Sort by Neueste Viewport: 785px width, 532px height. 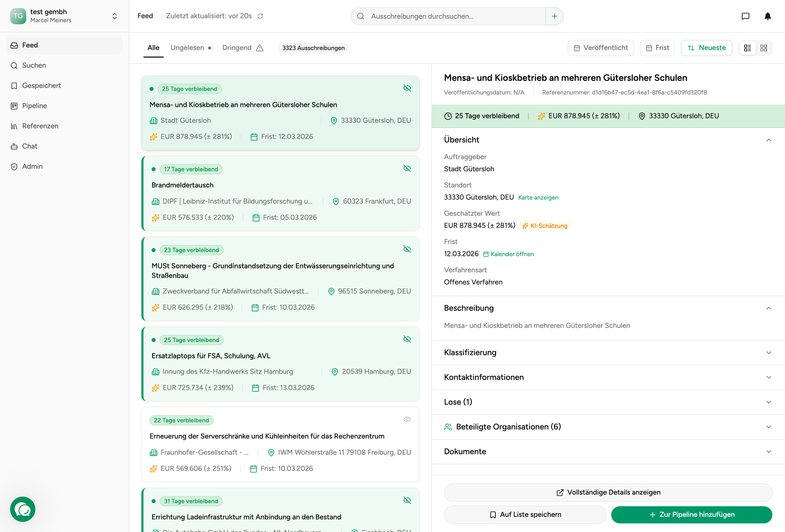click(x=706, y=48)
